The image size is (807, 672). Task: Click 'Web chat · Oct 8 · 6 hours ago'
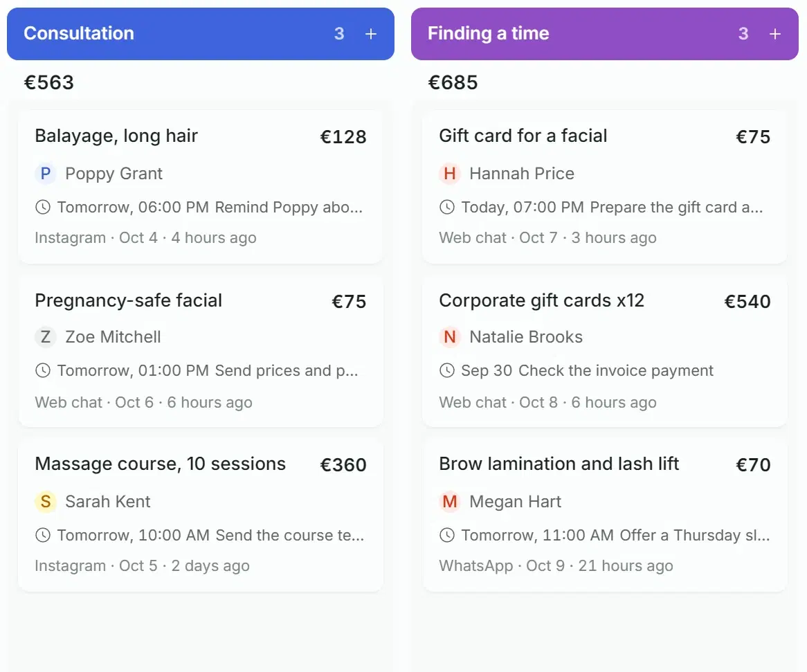547,402
